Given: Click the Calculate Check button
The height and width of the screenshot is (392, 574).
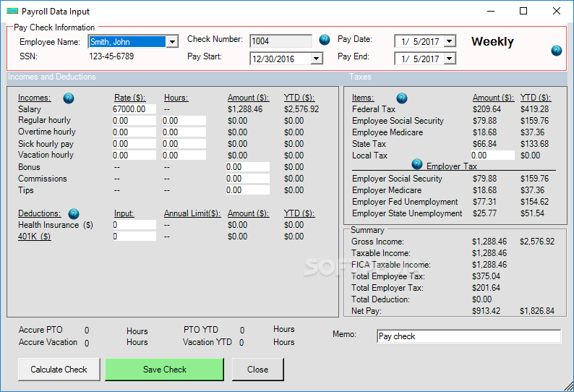Looking at the screenshot, I should (59, 370).
